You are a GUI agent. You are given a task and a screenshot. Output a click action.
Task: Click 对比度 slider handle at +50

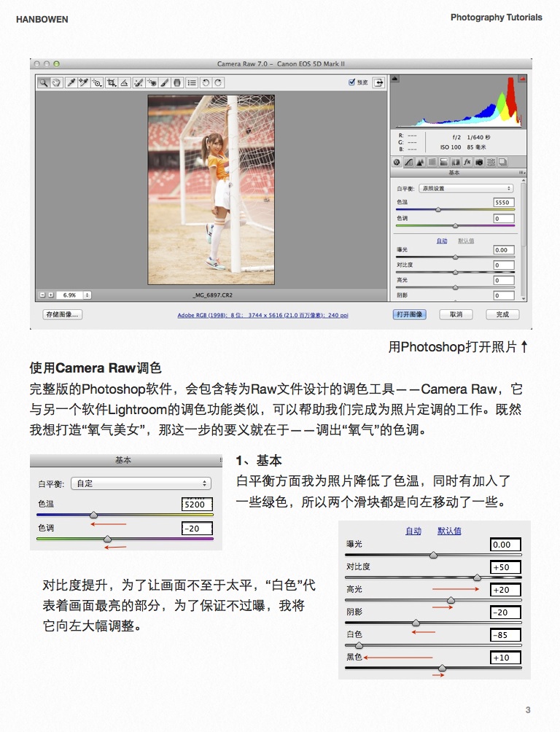[x=478, y=578]
